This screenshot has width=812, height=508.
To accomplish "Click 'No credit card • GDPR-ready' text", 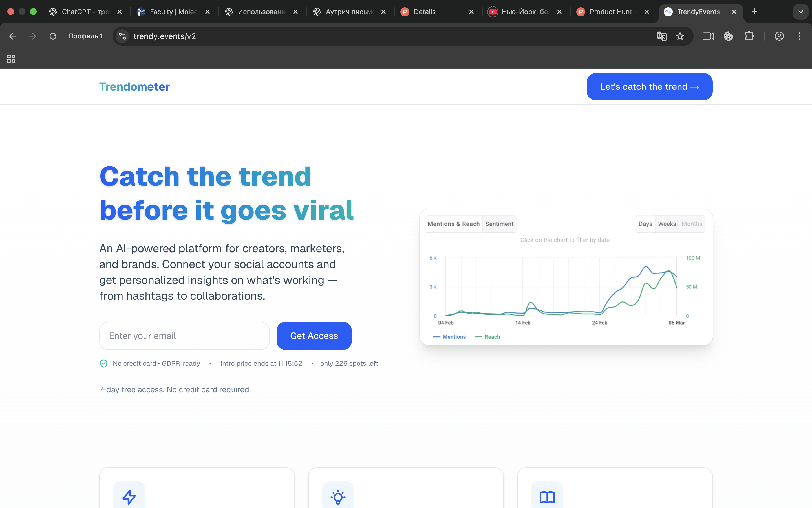I will pos(156,364).
